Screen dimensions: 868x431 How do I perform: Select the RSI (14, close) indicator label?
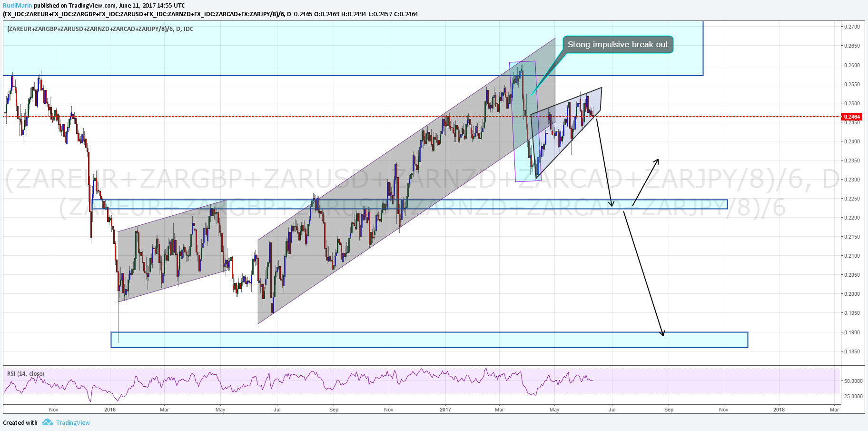coord(26,374)
